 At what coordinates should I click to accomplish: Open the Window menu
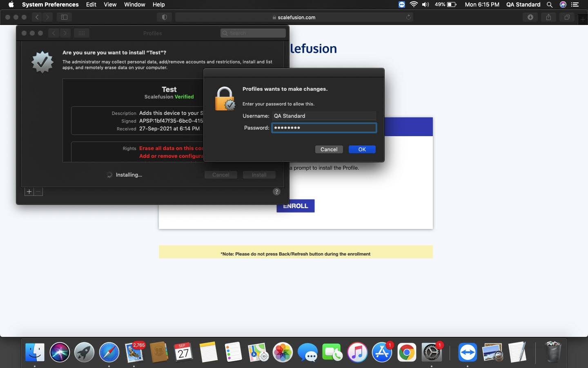[134, 4]
